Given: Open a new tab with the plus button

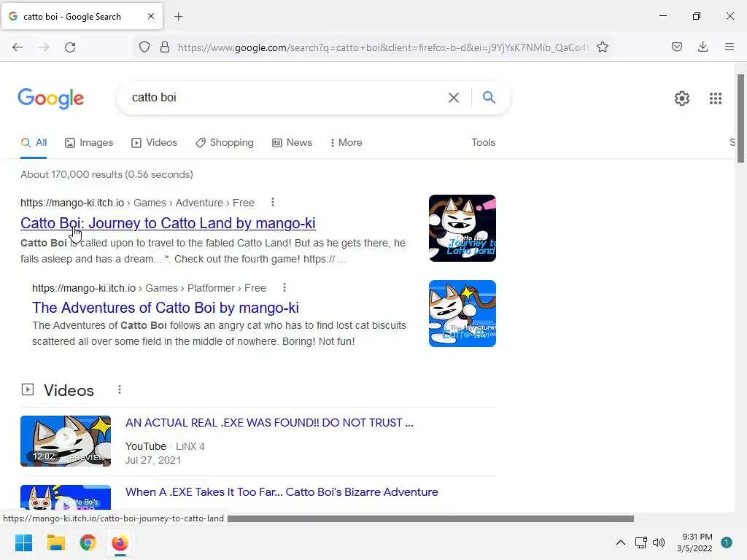Looking at the screenshot, I should tap(178, 17).
